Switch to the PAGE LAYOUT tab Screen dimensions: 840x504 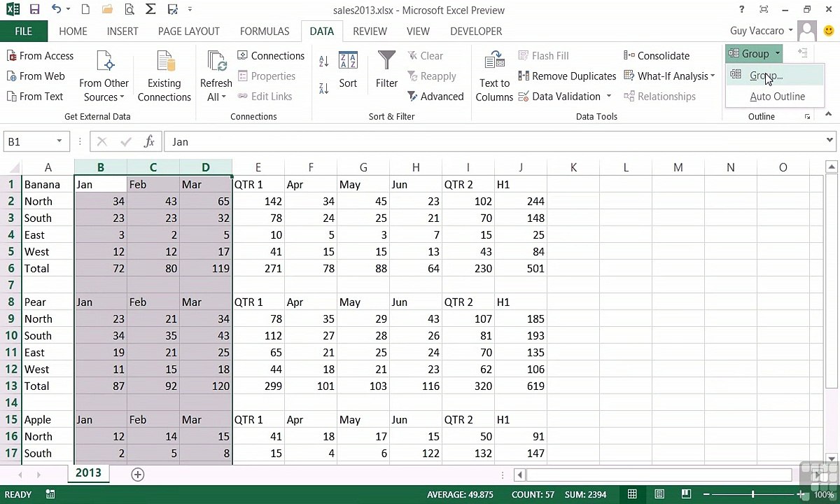[x=189, y=31]
